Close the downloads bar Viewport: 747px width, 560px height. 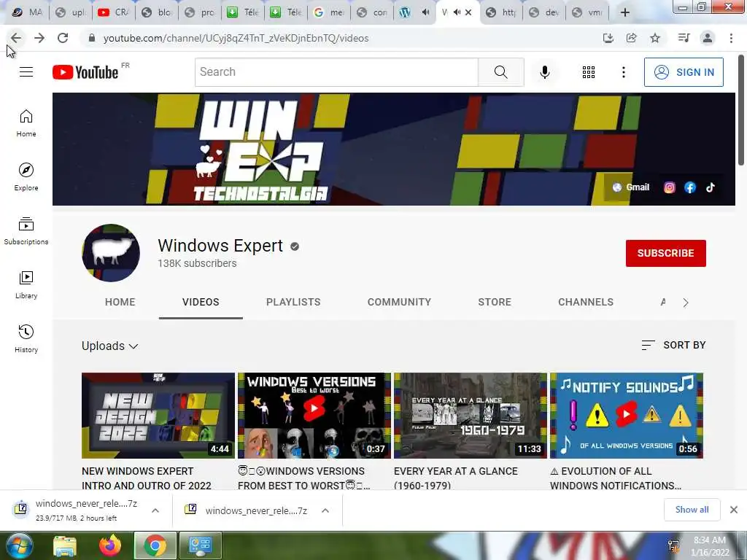[734, 510]
